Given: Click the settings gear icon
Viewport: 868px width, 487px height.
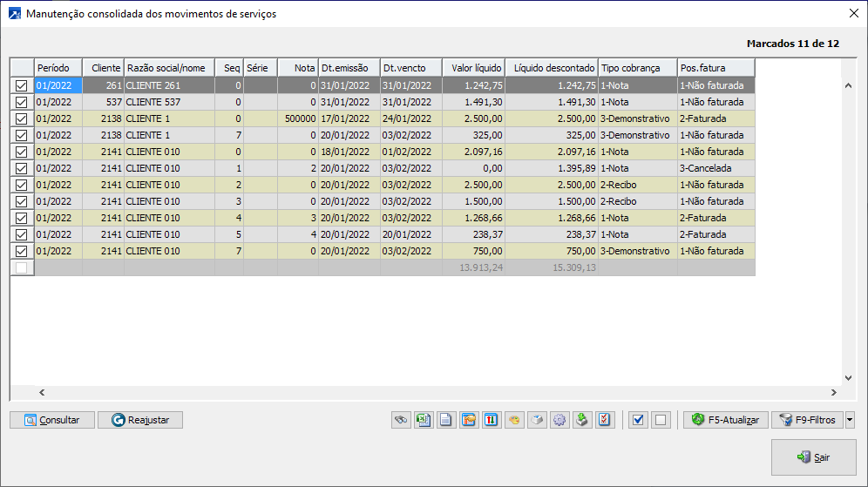Looking at the screenshot, I should point(559,420).
